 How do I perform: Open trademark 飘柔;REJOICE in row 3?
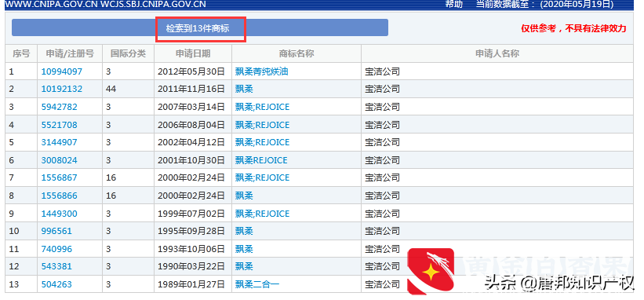(x=262, y=107)
